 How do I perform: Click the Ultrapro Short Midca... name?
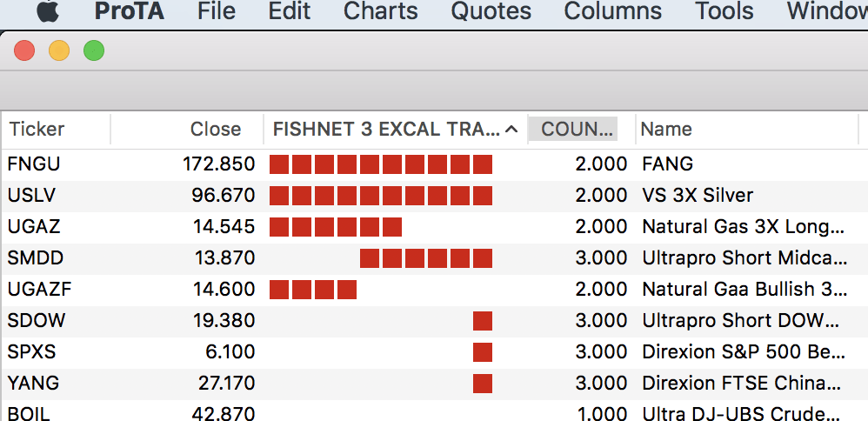[744, 258]
